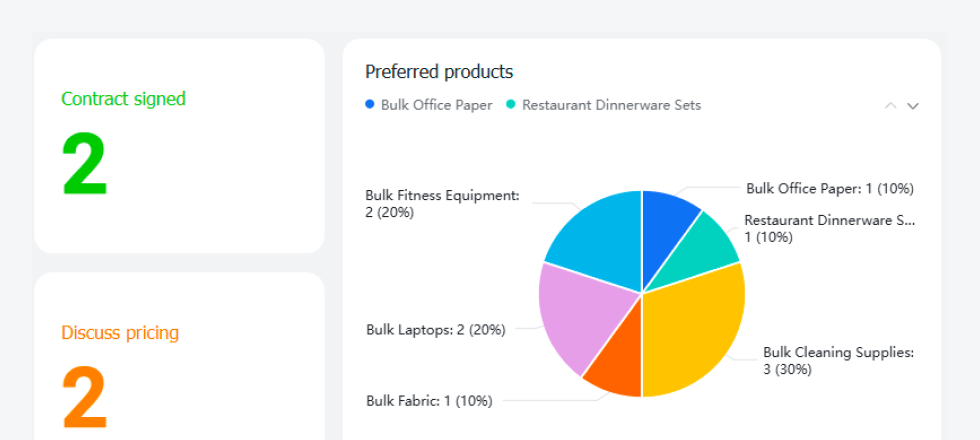Select the yellow Bulk Cleaning Supplies pie slice
980x440 pixels.
(x=694, y=331)
